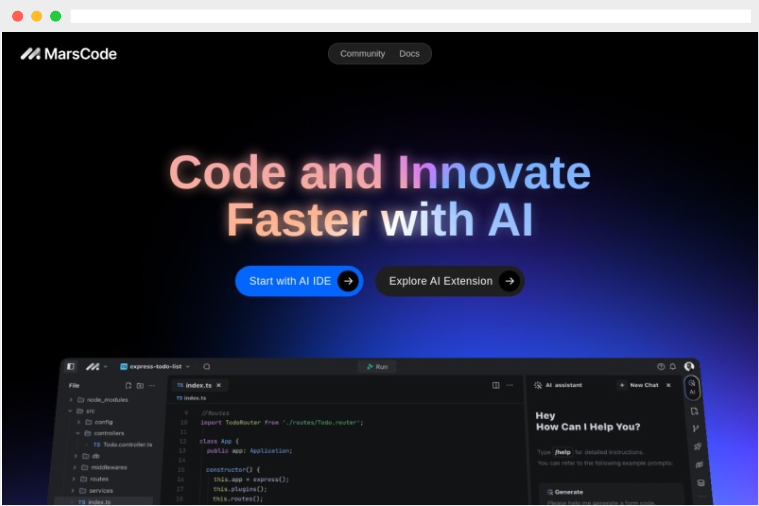The width and height of the screenshot is (759, 506).
Task: Click the MarsCode logo in the header
Action: click(68, 54)
